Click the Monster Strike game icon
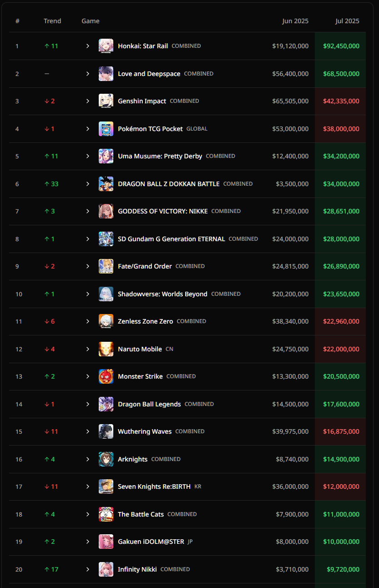The image size is (379, 588). pyautogui.click(x=106, y=376)
